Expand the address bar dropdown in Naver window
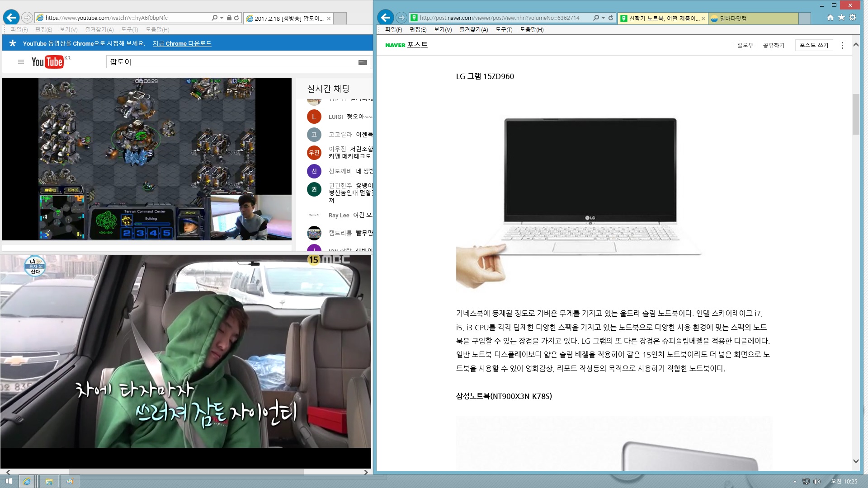The height and width of the screenshot is (488, 868). 603,18
